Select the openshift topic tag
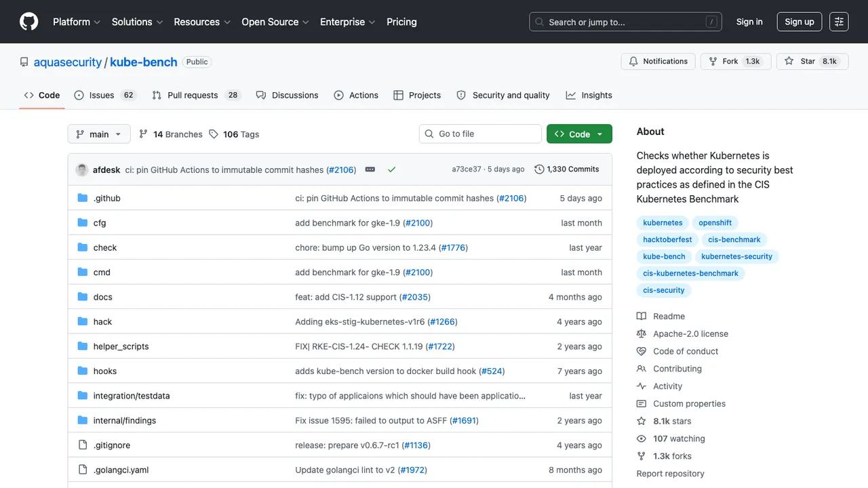The width and height of the screenshot is (868, 488). click(x=715, y=223)
